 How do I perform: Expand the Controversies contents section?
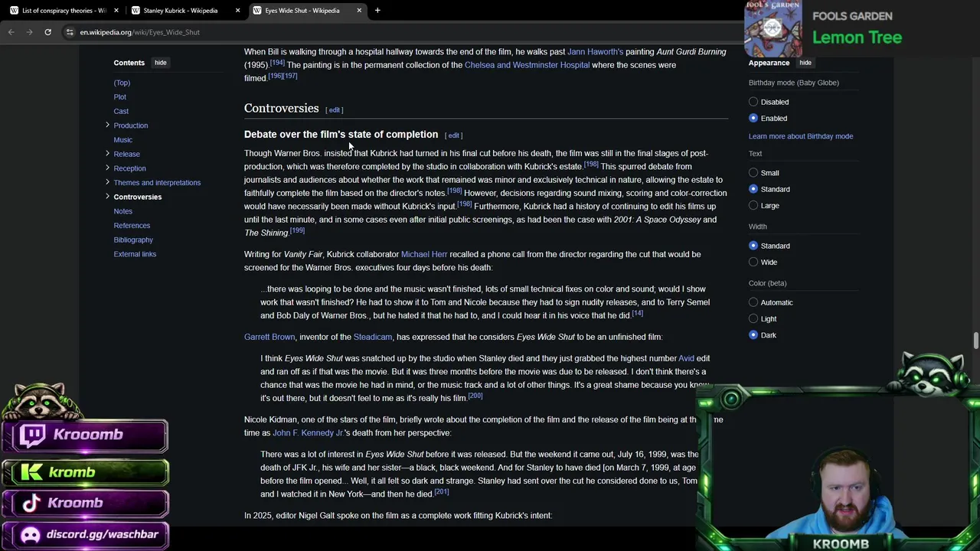[x=107, y=197]
